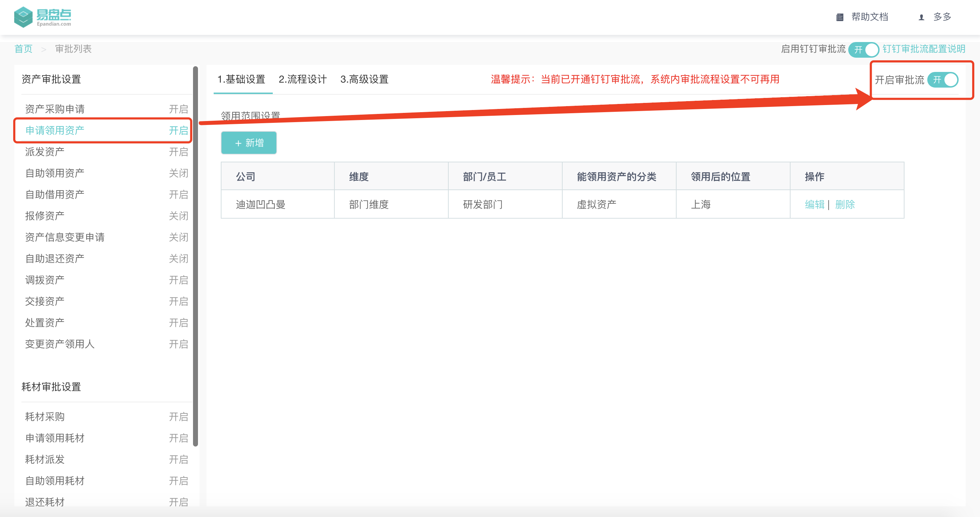Open the help document icon
This screenshot has width=980, height=517.
pos(840,17)
